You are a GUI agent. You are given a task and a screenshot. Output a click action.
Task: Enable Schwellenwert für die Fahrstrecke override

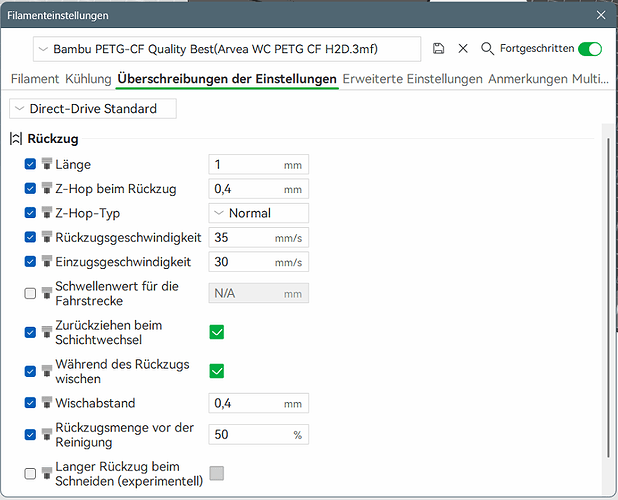pos(30,294)
